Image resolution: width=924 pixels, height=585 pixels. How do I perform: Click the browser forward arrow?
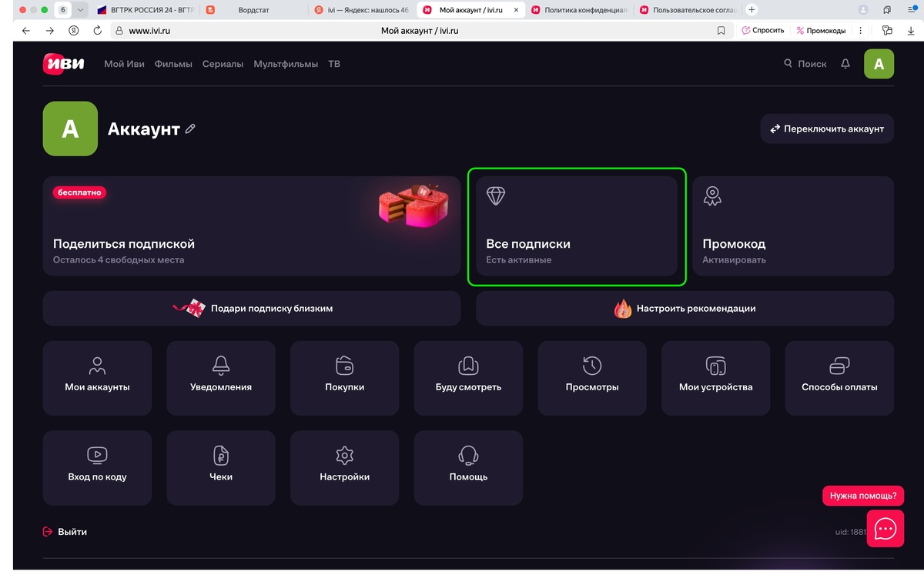click(50, 31)
